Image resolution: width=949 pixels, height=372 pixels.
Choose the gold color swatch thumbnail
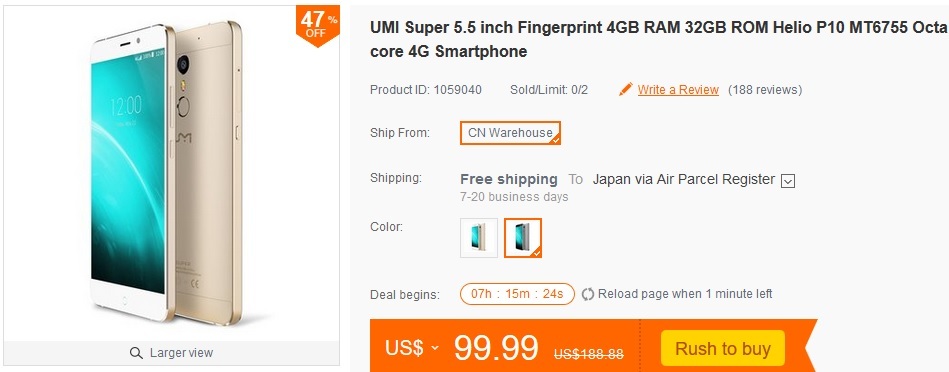coord(479,238)
